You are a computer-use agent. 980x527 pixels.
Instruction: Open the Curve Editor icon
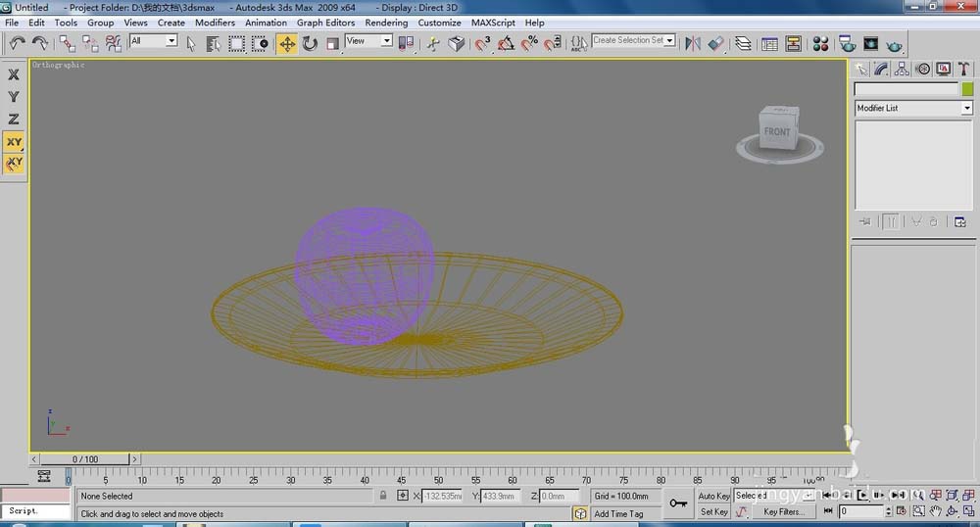[769, 44]
